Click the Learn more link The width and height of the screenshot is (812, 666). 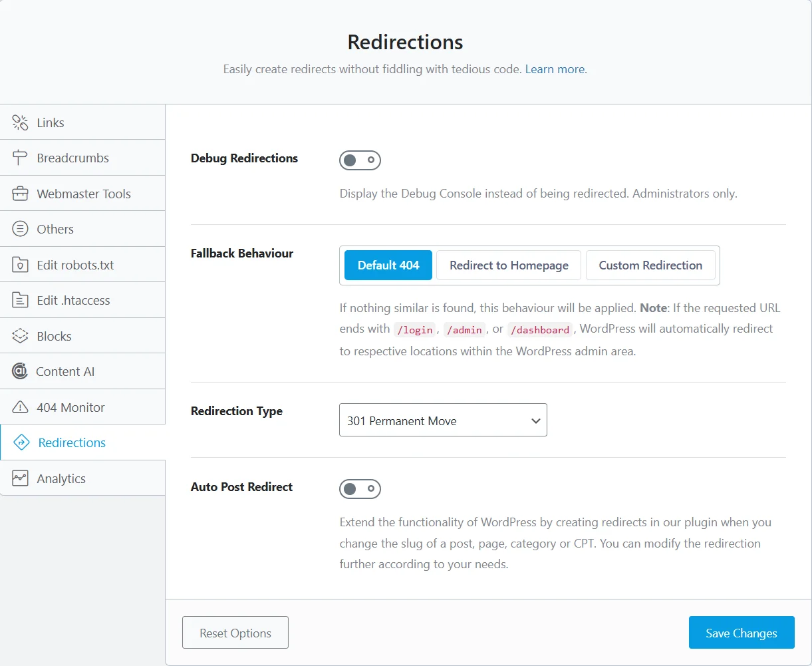point(556,69)
